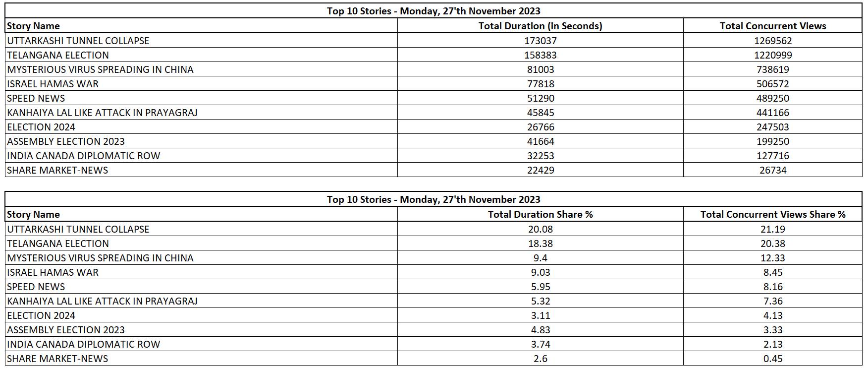
Task: Select the duration cell 41664
Action: 540,141
